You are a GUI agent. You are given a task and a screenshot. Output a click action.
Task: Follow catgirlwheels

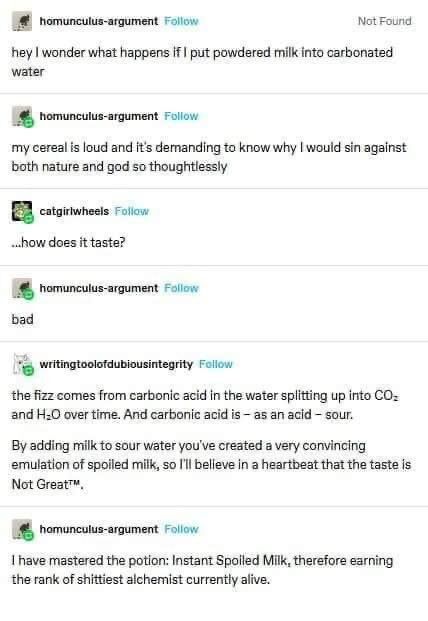coord(132,211)
